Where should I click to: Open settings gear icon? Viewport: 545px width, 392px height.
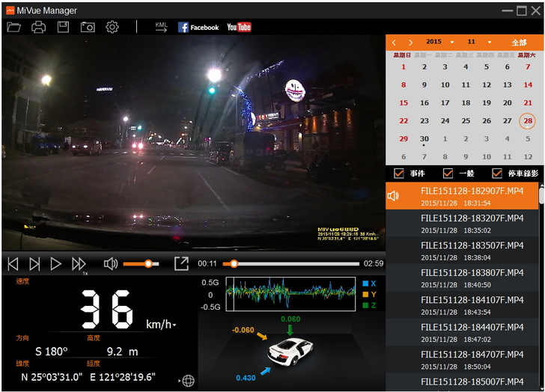coord(112,27)
